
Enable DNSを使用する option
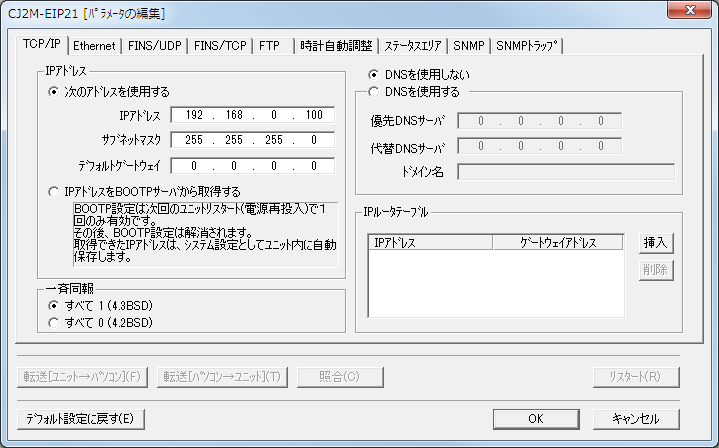point(375,92)
